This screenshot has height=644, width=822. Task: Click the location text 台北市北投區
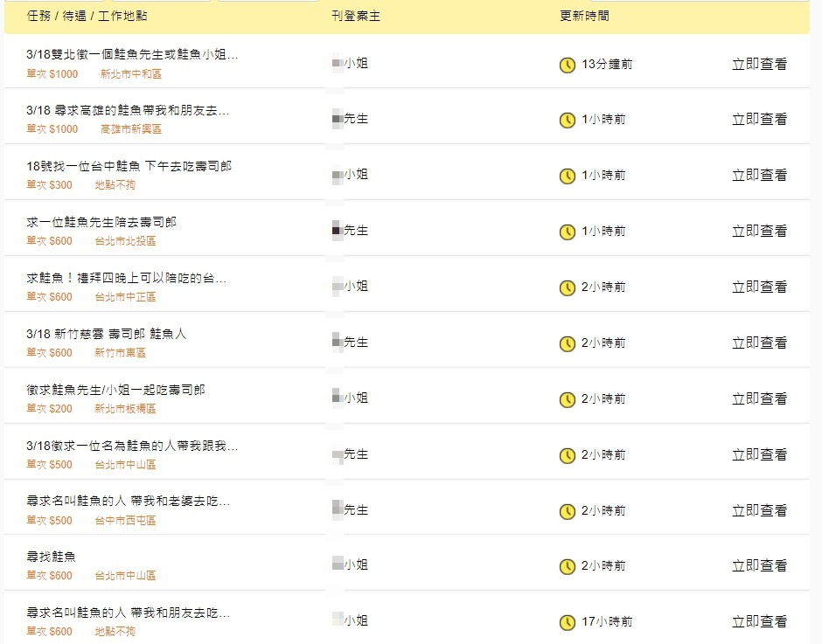tap(125, 241)
